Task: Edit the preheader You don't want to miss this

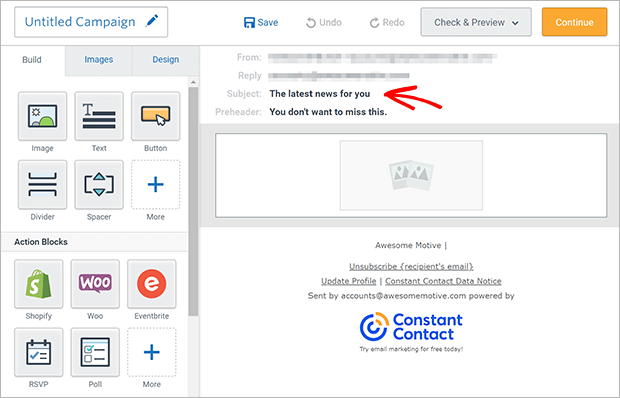Action: click(328, 112)
